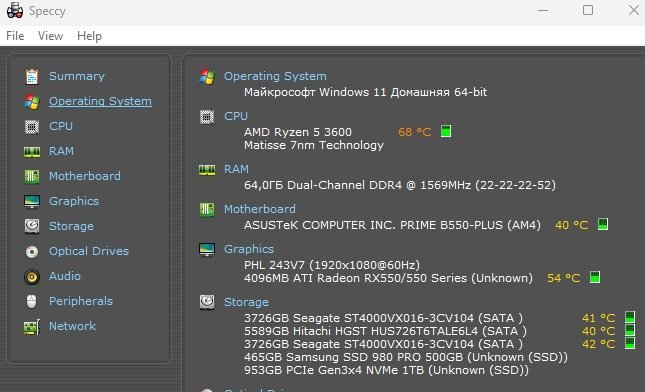Click CPU temperature green indicator icon
This screenshot has height=392, width=645.
(446, 132)
